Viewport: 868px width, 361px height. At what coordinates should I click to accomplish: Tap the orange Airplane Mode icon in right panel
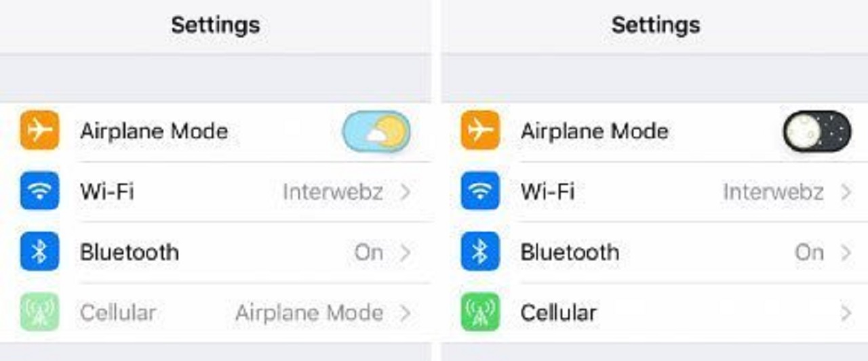(x=480, y=130)
